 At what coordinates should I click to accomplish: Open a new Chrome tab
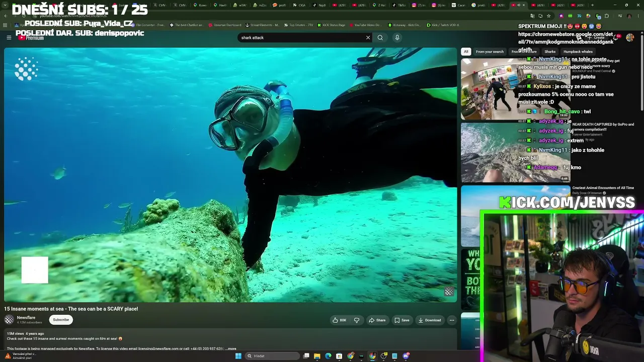[592, 5]
